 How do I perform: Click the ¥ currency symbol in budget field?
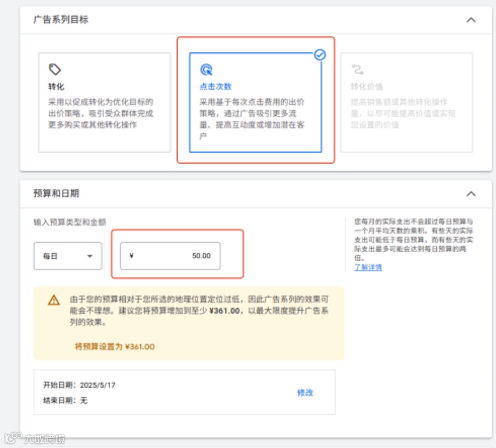tap(132, 255)
